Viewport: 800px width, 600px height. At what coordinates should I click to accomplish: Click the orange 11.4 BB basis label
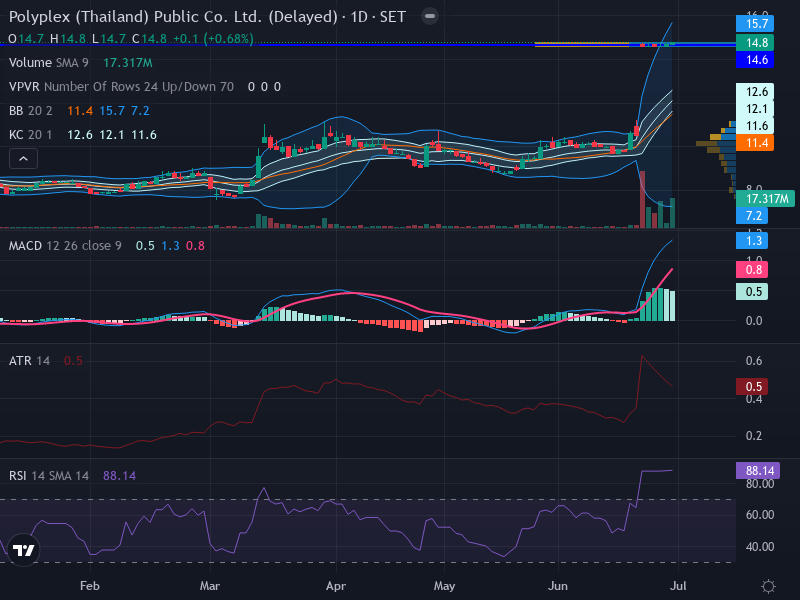[755, 142]
